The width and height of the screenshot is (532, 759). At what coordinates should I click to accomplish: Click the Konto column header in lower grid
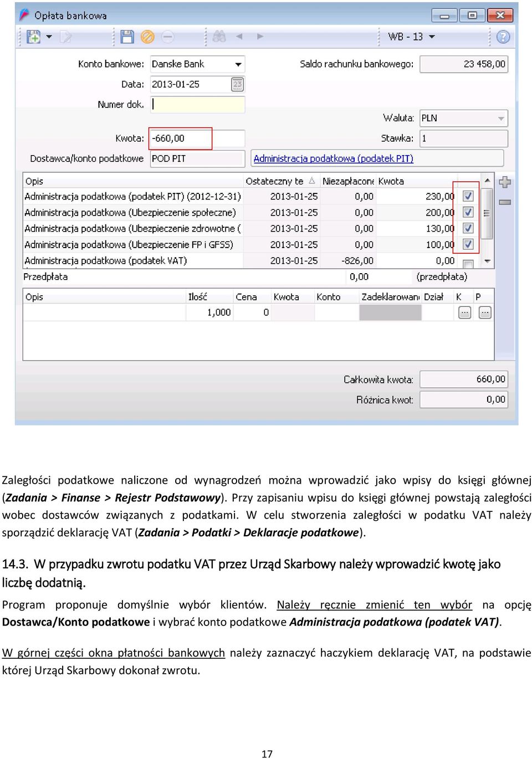click(x=336, y=297)
